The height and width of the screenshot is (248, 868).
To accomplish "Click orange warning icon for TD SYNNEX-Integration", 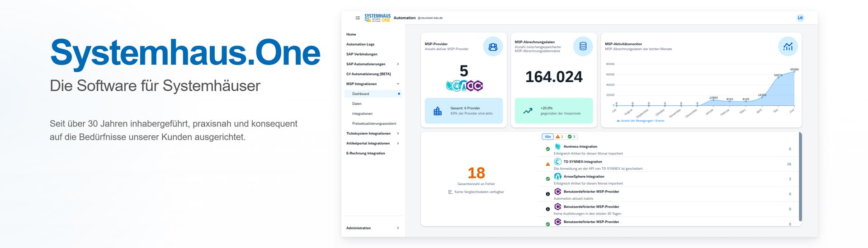I will (x=547, y=164).
